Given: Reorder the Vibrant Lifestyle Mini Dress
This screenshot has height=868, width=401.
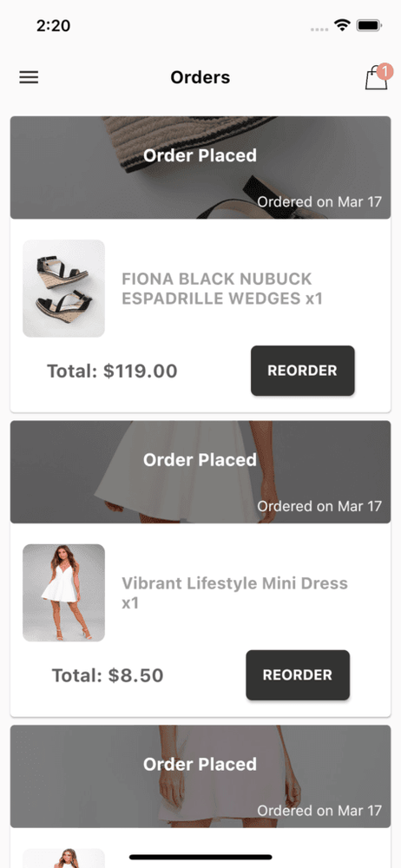Looking at the screenshot, I should (298, 675).
